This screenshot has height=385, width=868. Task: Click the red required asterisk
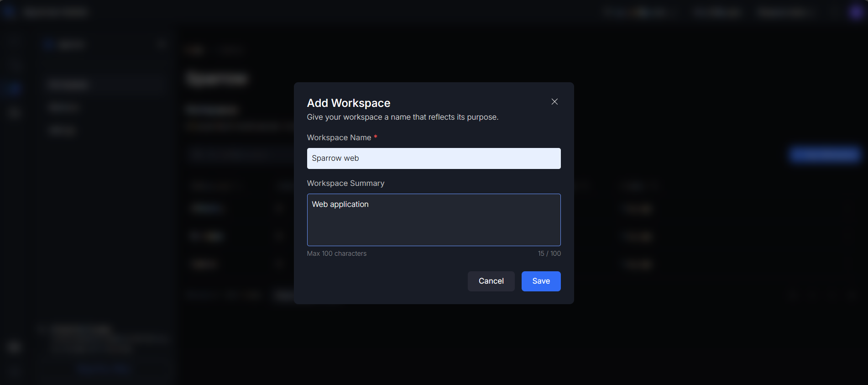pos(376,137)
